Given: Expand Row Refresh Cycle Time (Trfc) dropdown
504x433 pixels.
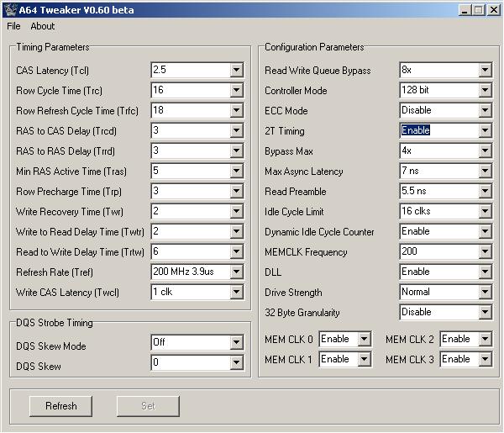Looking at the screenshot, I should coord(236,110).
